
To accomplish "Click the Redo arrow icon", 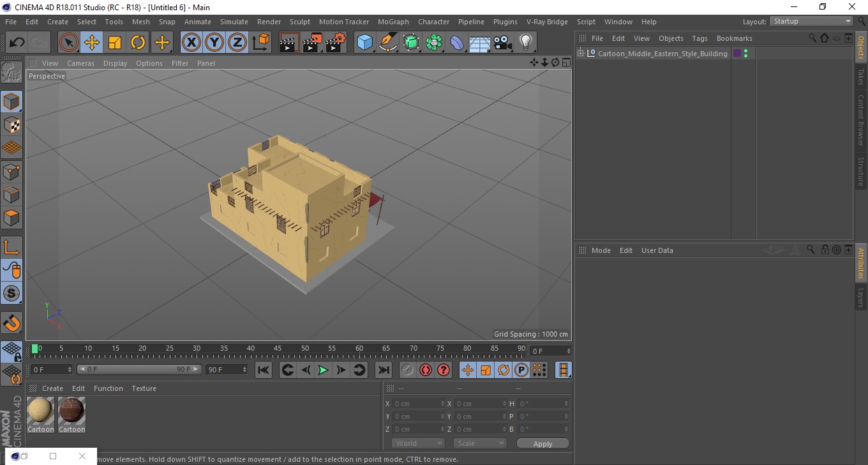I will [x=40, y=43].
